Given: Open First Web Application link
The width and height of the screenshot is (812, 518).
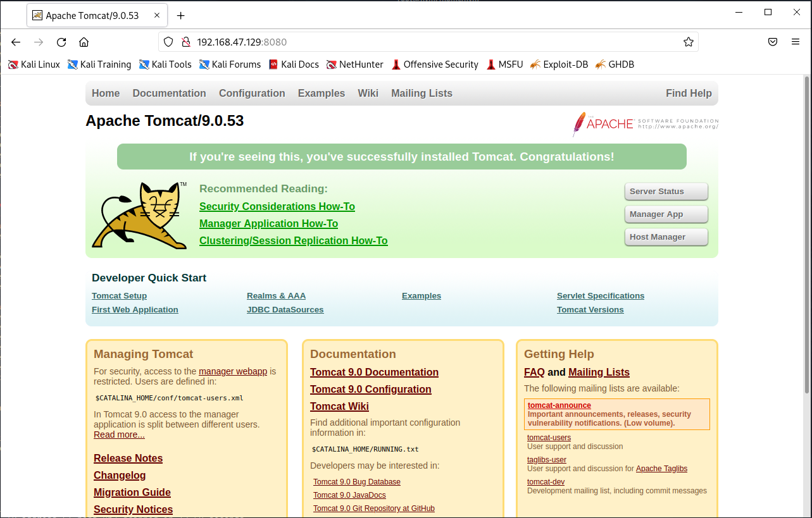Looking at the screenshot, I should (135, 310).
